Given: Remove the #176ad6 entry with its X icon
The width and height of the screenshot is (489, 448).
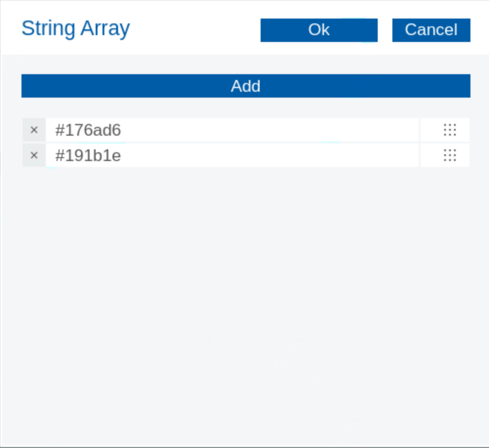Looking at the screenshot, I should [x=34, y=130].
